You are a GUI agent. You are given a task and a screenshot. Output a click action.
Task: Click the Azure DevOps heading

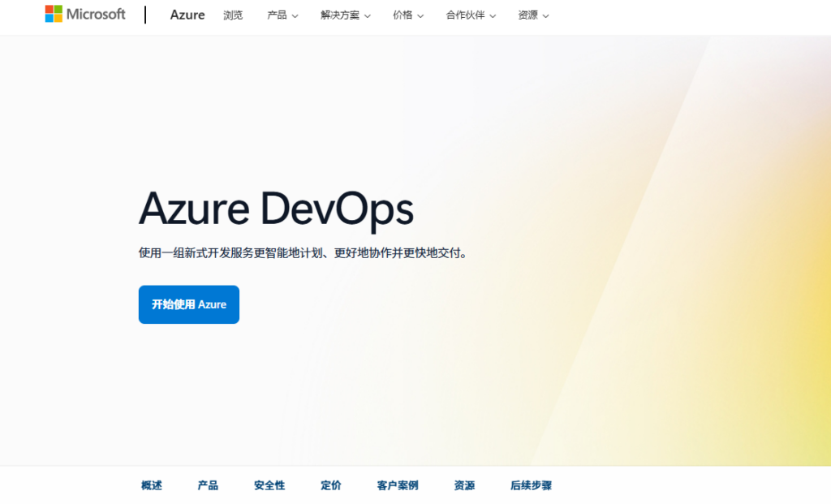[x=276, y=209]
